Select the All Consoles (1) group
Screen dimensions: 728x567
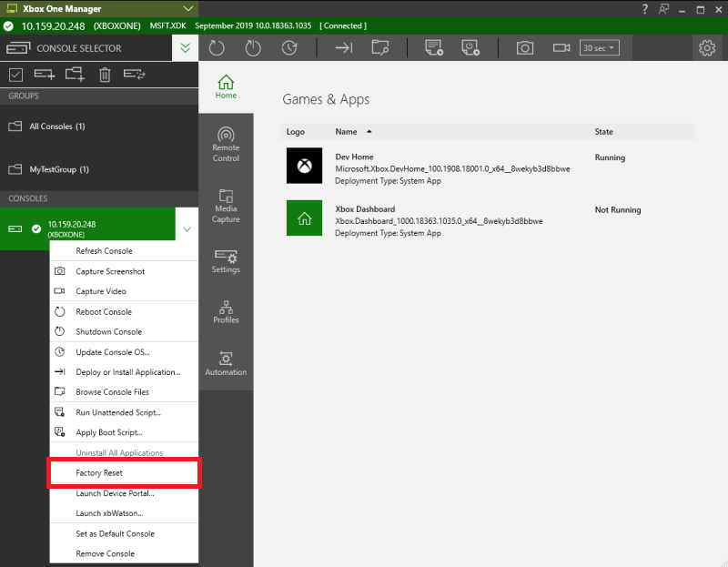point(99,127)
